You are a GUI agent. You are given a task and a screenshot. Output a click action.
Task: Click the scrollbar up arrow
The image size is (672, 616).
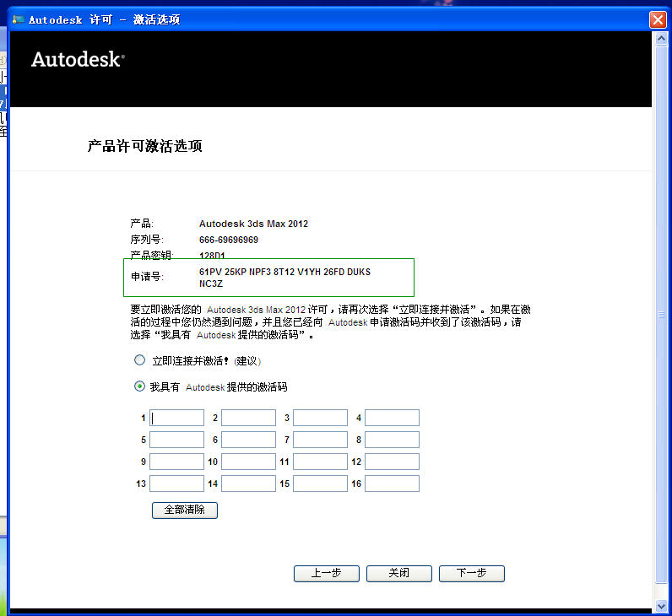(661, 39)
